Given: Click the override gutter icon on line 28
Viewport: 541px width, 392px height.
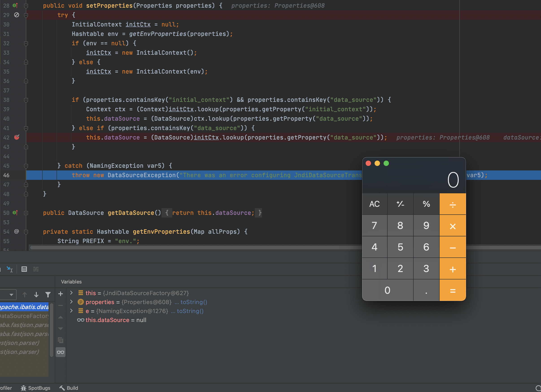Looking at the screenshot, I should pos(15,5).
